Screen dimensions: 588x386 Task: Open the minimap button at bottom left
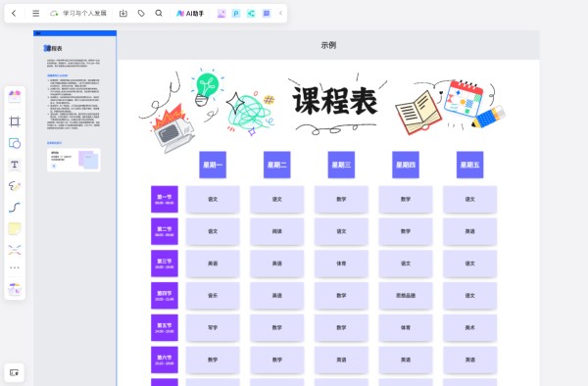[15, 372]
